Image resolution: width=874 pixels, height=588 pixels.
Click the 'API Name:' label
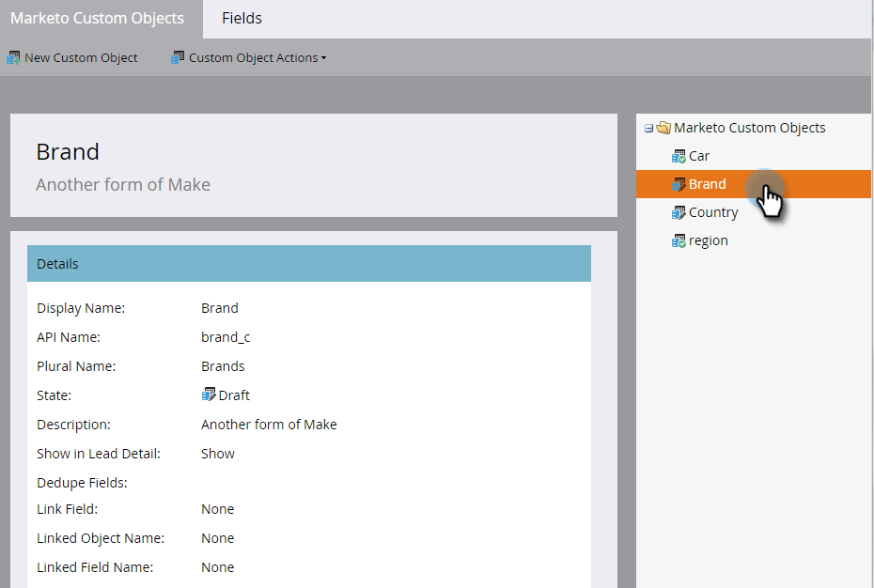[69, 337]
